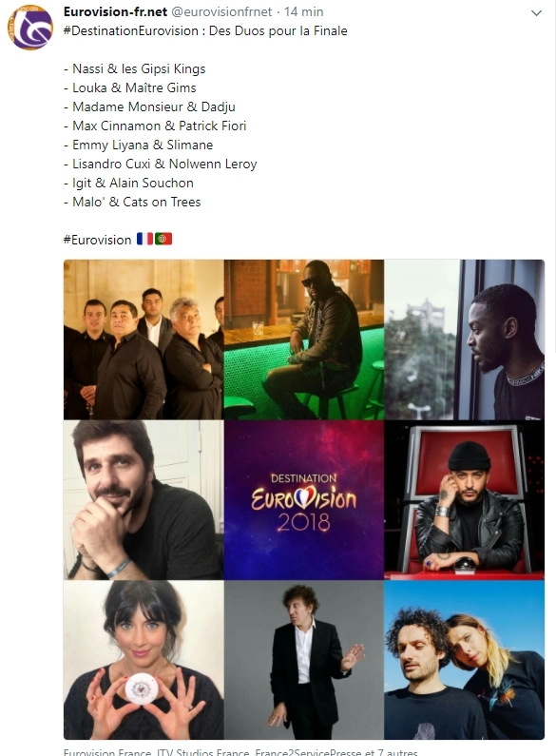Expand the tweet options chevron
The height and width of the screenshot is (756, 556).
click(536, 13)
